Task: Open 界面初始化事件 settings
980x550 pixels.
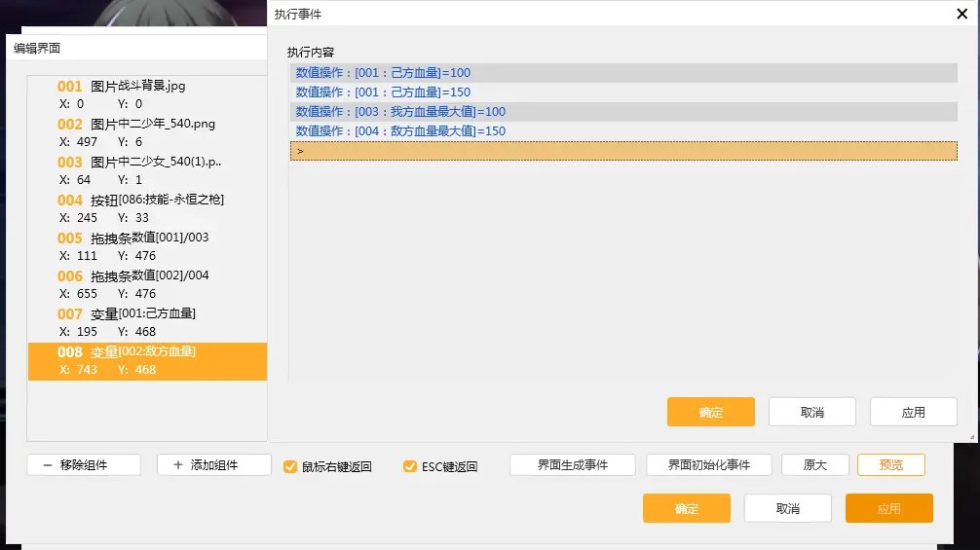Action: [709, 465]
